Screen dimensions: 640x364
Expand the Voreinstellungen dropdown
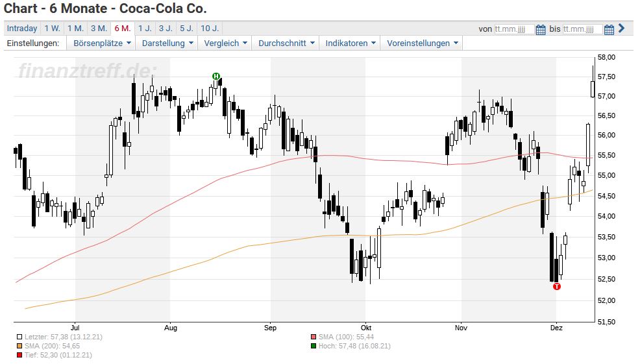422,43
